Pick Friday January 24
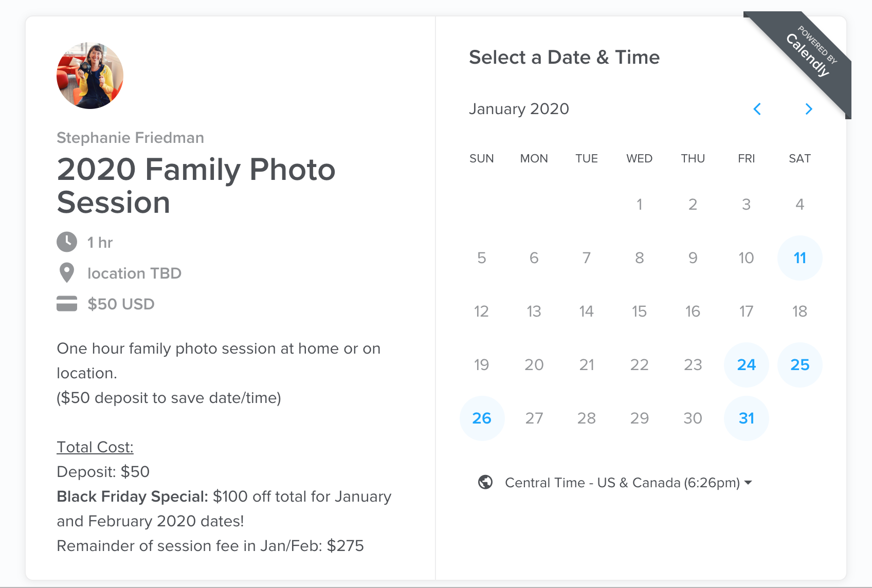Screen dimensions: 872x588 pyautogui.click(x=746, y=365)
